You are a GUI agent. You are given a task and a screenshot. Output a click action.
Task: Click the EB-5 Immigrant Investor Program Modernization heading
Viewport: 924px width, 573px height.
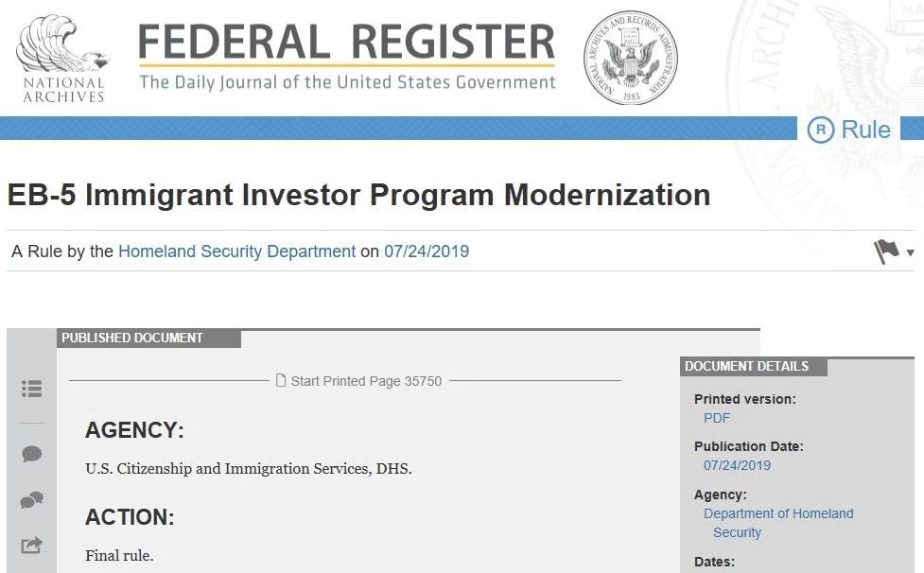tap(358, 195)
